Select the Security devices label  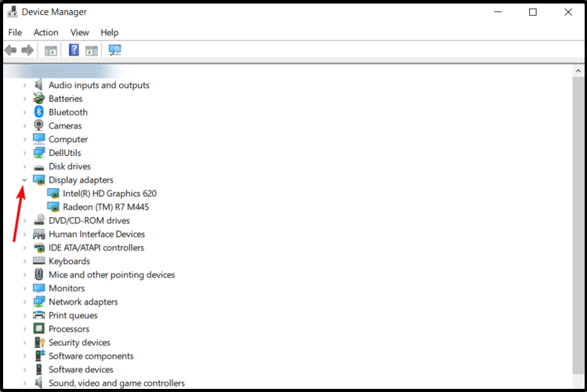[x=79, y=343]
